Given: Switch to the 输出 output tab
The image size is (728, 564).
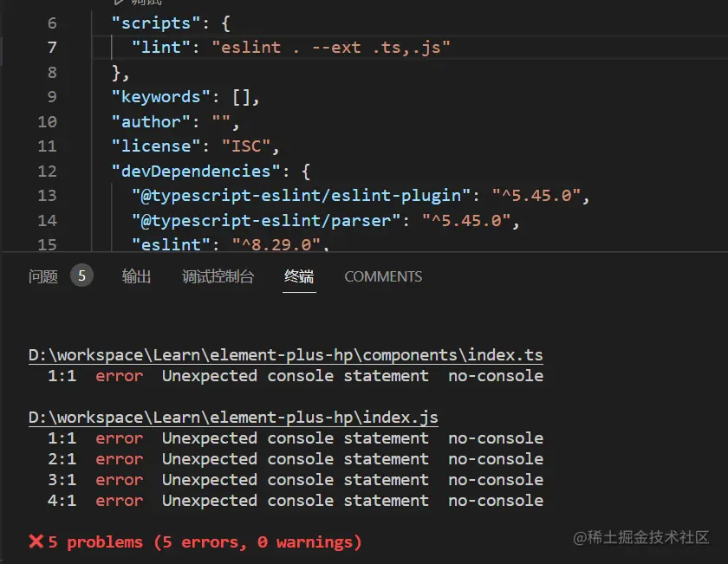Looking at the screenshot, I should point(136,276).
